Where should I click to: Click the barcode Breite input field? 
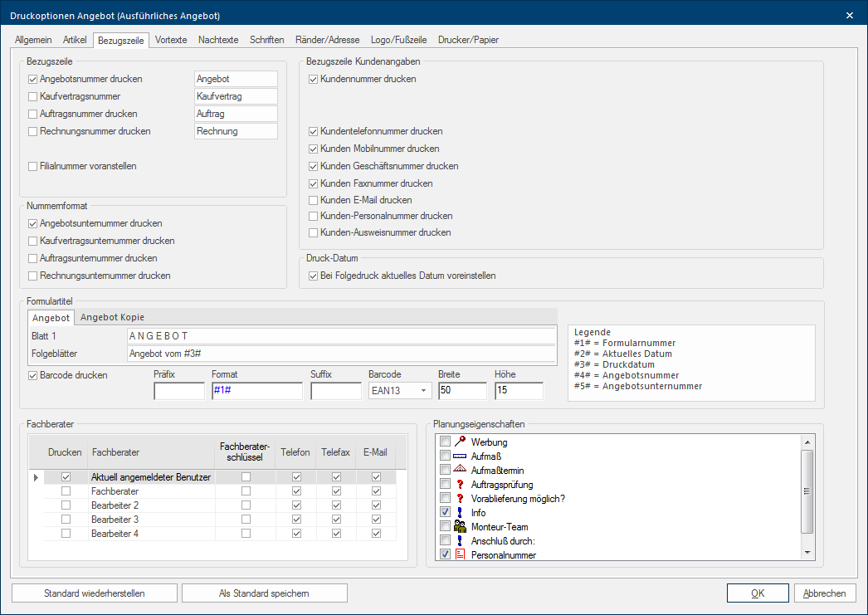coord(462,391)
